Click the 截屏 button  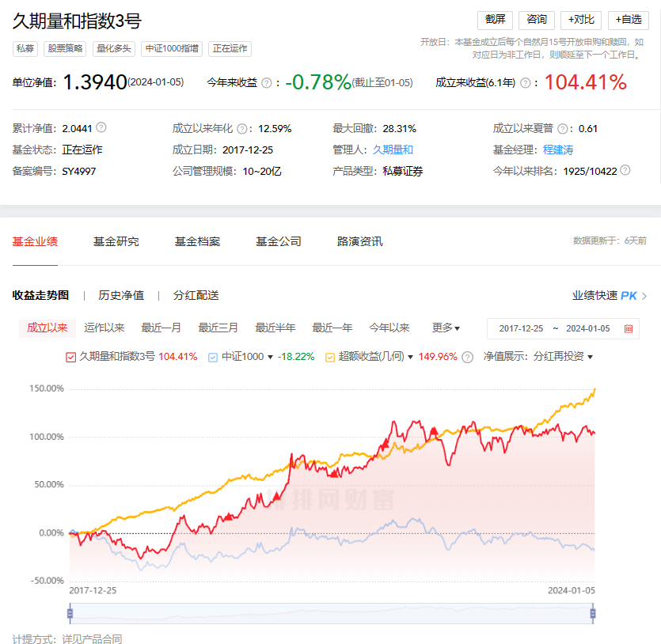495,20
